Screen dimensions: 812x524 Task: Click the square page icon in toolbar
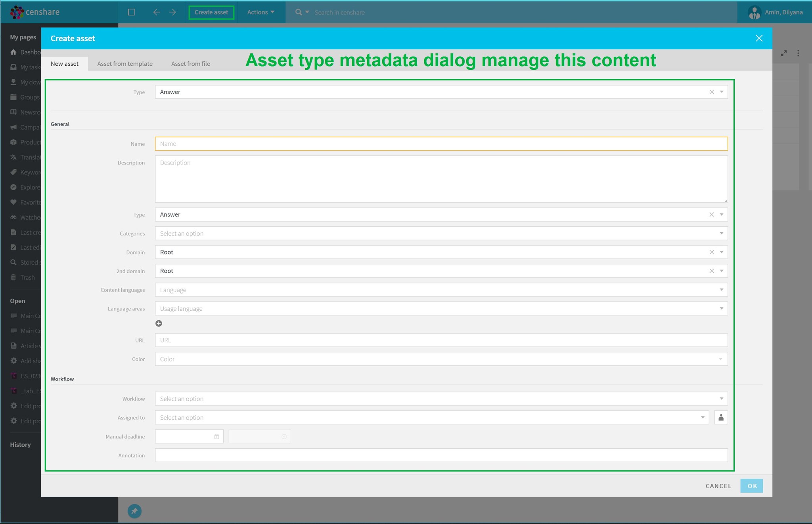[131, 12]
